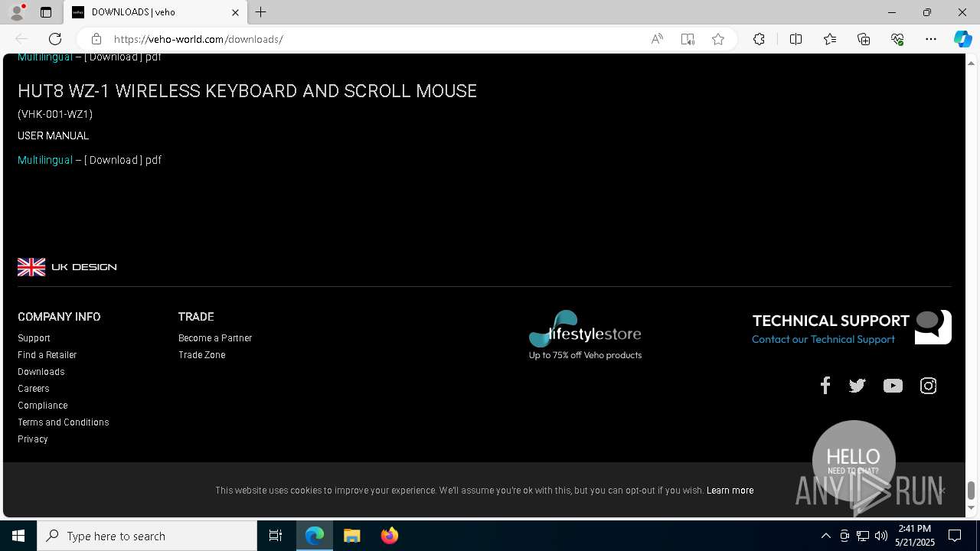Screen dimensions: 980x551
Task: Open Read aloud in address bar
Action: tap(657, 39)
